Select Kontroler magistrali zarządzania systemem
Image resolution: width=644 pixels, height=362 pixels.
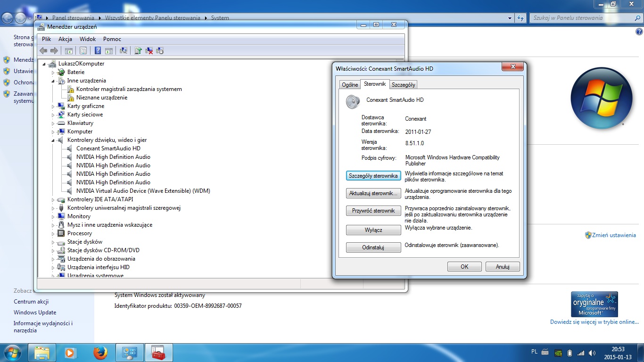click(129, 89)
